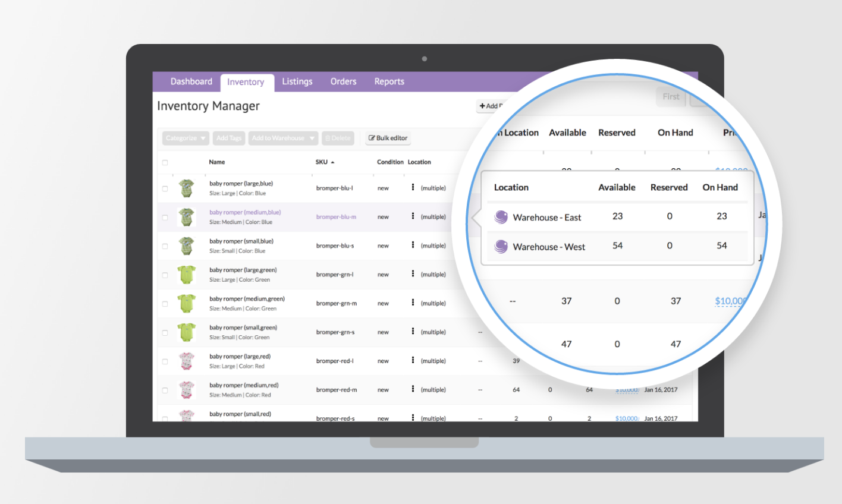Switch to the Orders tab
The width and height of the screenshot is (842, 504).
[x=343, y=81]
